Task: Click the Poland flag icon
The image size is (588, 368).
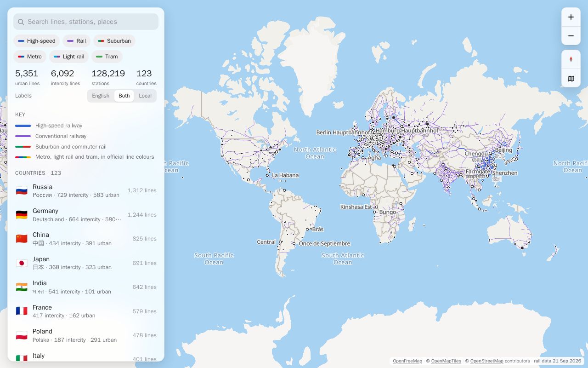Action: (22, 335)
